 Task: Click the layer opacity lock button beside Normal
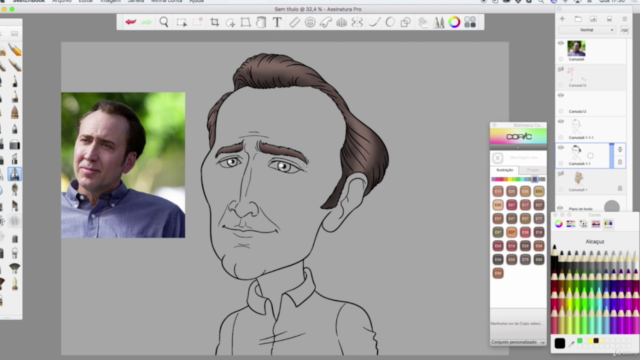pos(624,30)
